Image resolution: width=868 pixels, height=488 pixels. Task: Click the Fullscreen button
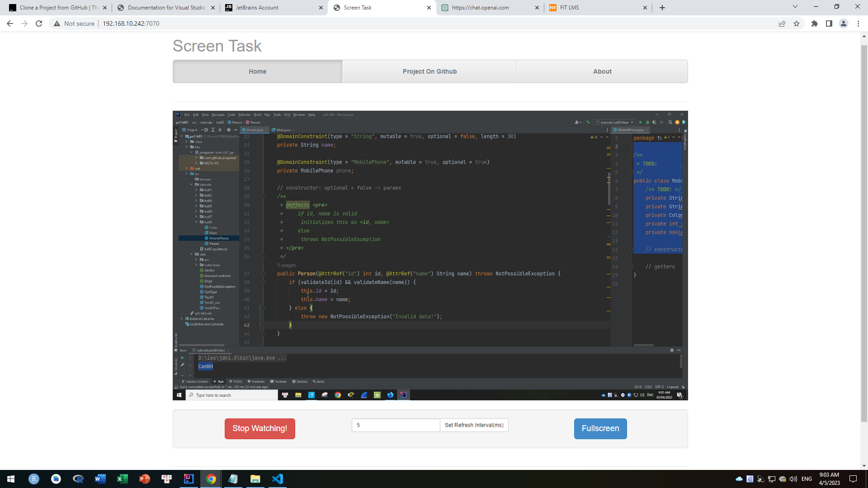(x=600, y=428)
